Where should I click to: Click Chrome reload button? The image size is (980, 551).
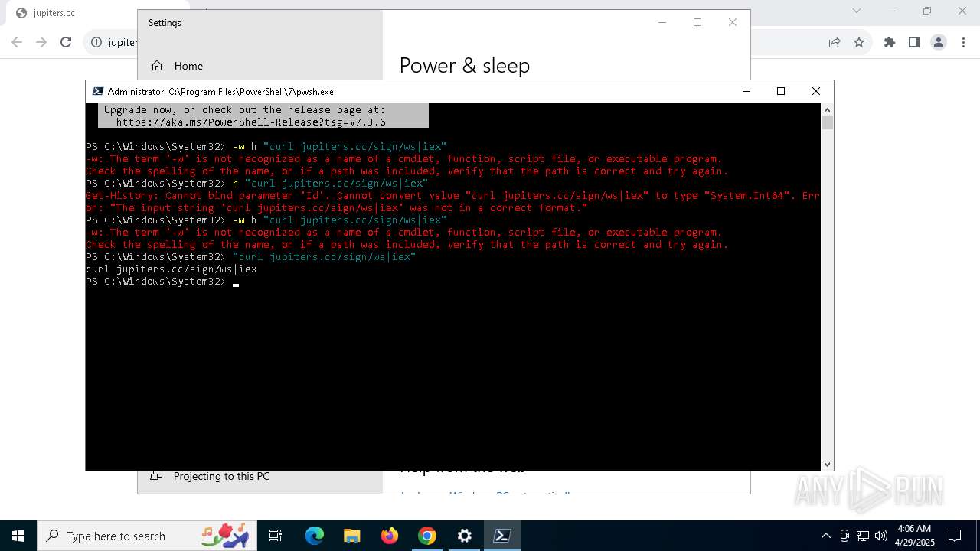pyautogui.click(x=66, y=42)
